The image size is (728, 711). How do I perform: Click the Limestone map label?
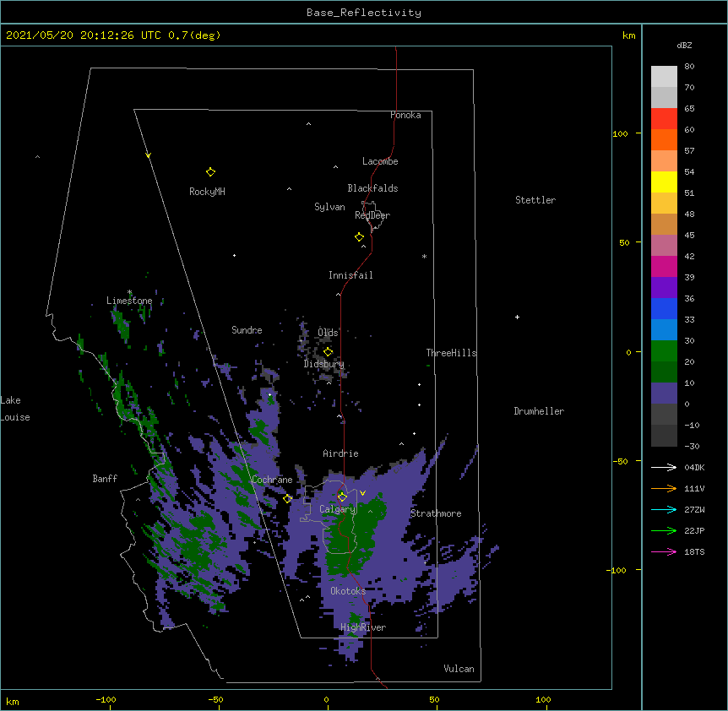click(x=129, y=301)
